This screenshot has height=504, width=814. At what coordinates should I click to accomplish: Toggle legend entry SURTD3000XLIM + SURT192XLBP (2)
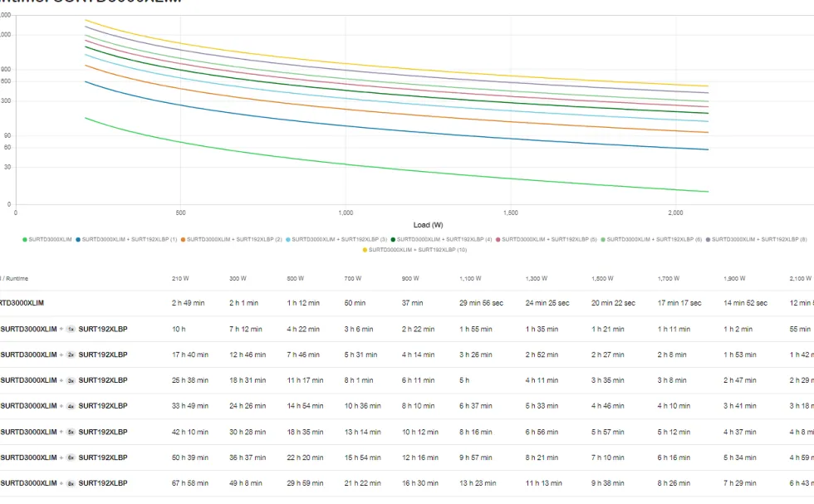pyautogui.click(x=232, y=239)
